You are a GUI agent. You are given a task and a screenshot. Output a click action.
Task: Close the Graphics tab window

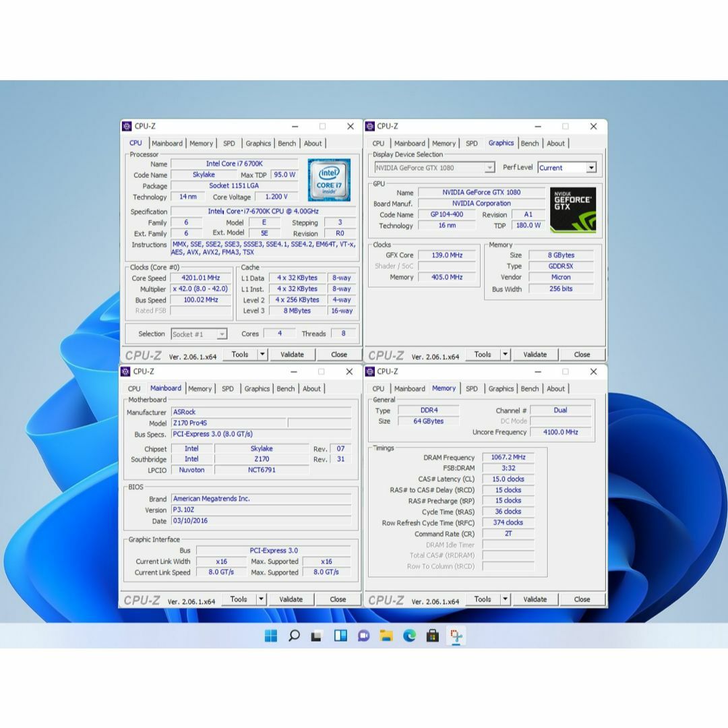(x=593, y=126)
